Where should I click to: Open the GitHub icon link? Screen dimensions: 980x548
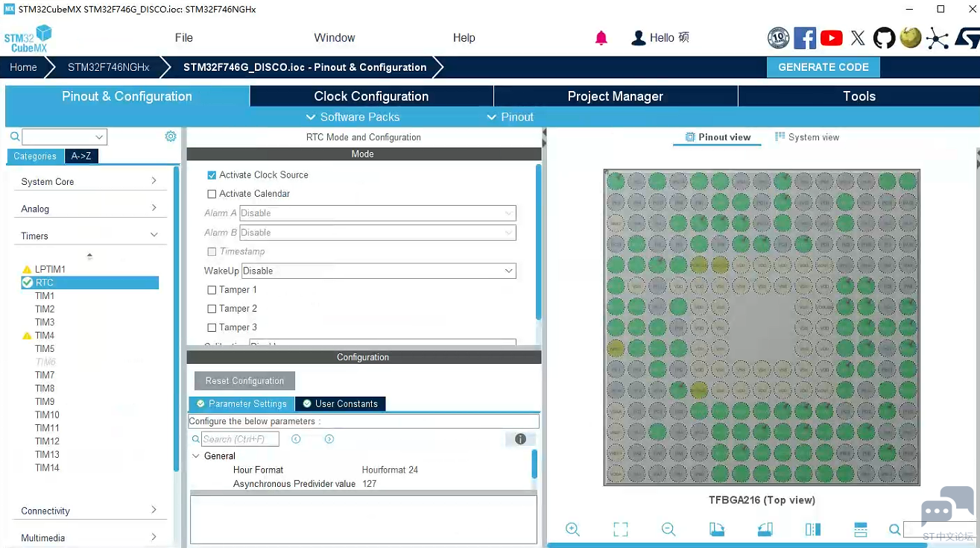tap(884, 38)
